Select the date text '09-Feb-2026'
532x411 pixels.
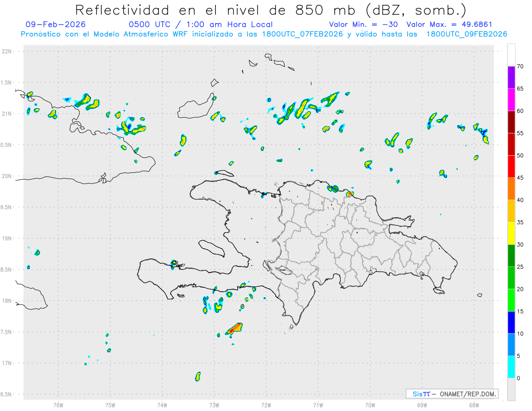[56, 24]
